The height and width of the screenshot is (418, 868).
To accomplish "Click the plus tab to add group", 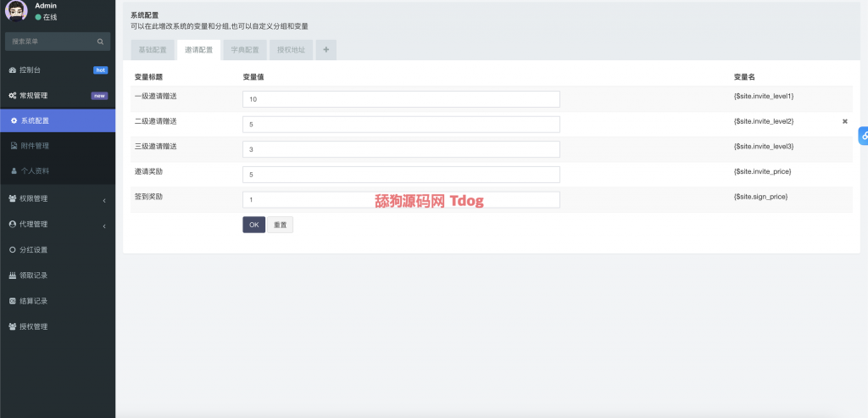I will pyautogui.click(x=326, y=50).
